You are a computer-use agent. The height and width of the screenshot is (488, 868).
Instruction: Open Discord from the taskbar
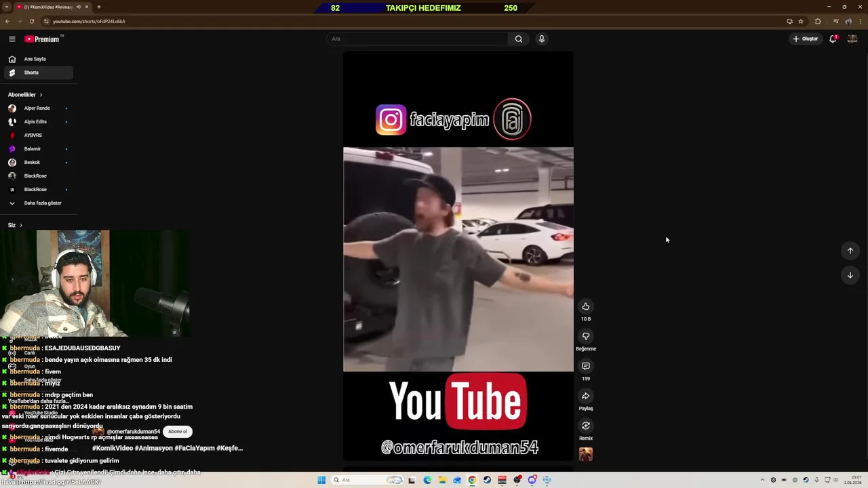pyautogui.click(x=532, y=480)
